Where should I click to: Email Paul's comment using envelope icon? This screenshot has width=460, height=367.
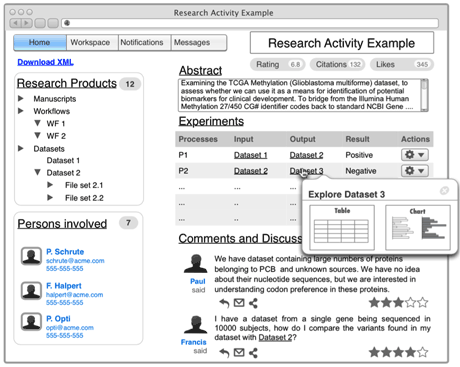pyautogui.click(x=239, y=303)
